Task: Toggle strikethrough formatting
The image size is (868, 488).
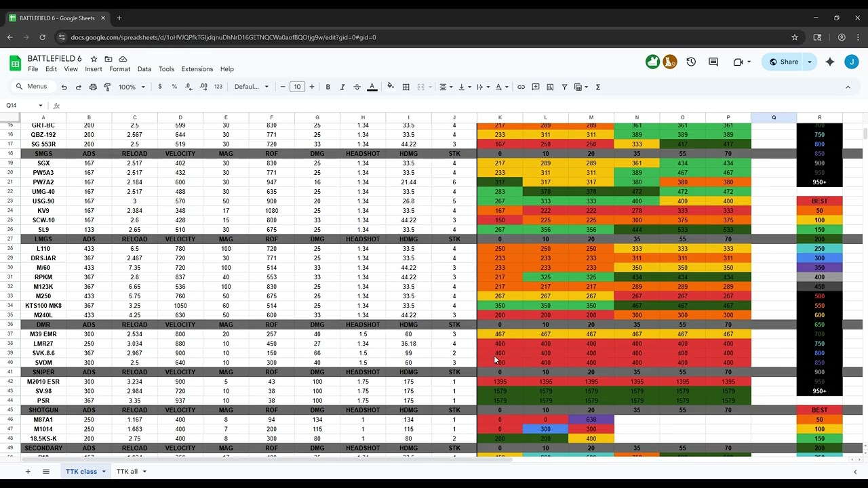Action: [357, 87]
